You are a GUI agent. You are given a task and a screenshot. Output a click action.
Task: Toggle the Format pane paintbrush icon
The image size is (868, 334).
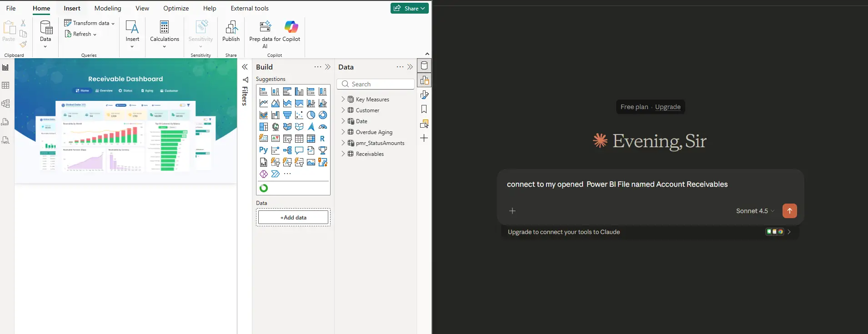click(424, 95)
